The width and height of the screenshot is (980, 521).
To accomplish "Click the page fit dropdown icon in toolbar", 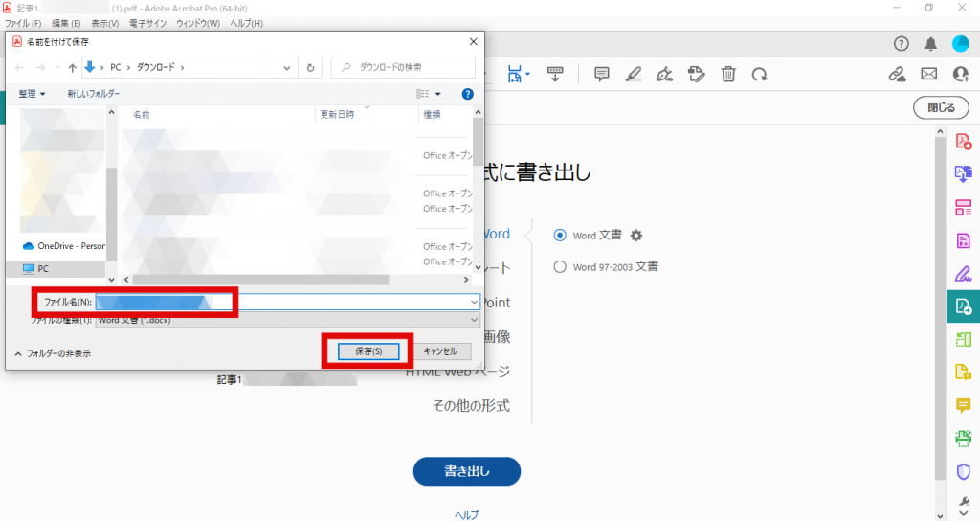I will 518,75.
